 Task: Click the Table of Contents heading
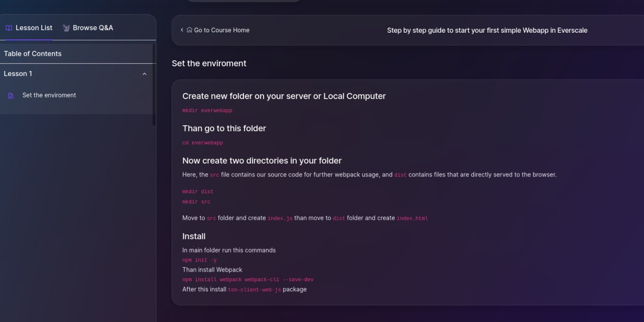(33, 54)
